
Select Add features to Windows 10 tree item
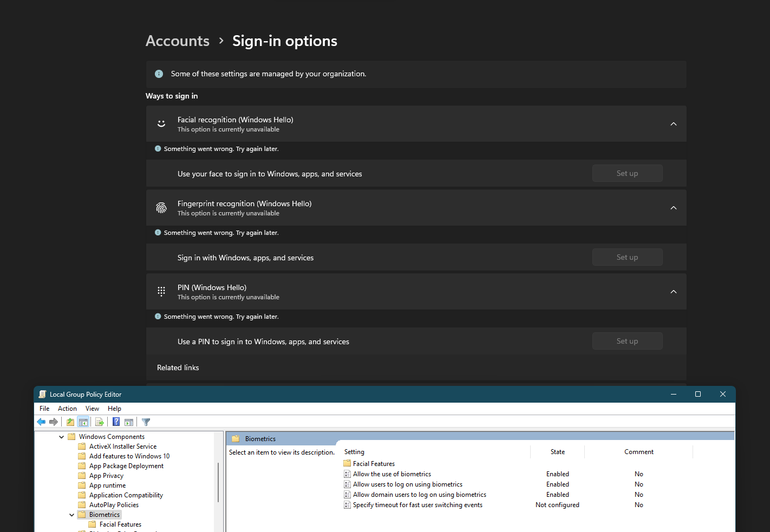click(129, 456)
